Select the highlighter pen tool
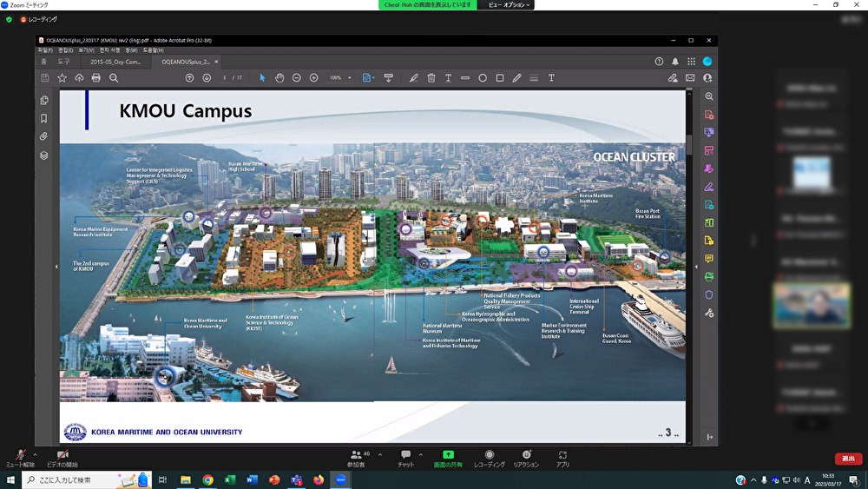Viewport: 868px width, 489px height. [x=413, y=78]
